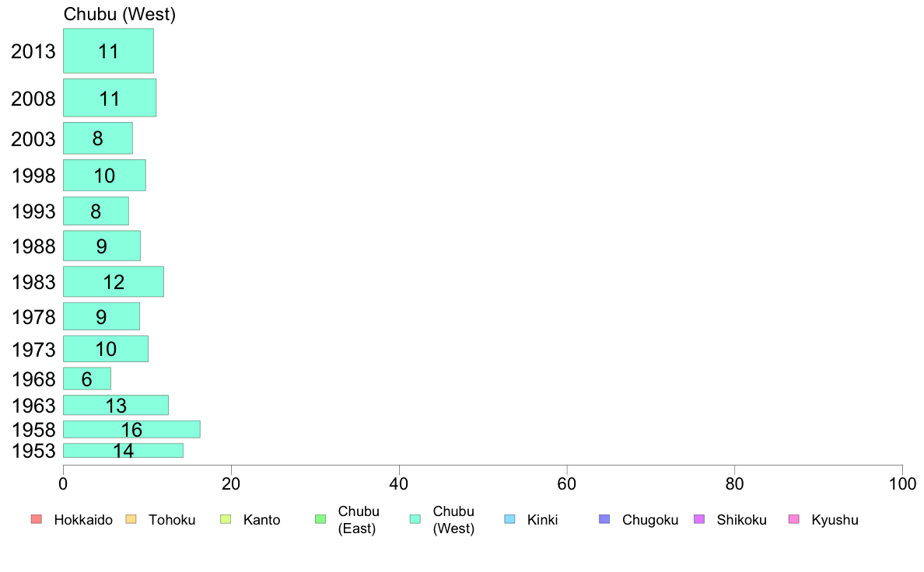Click the Chubu (West) aqua legend swatch
Viewport: 924px width, 572px height.
[x=415, y=519]
